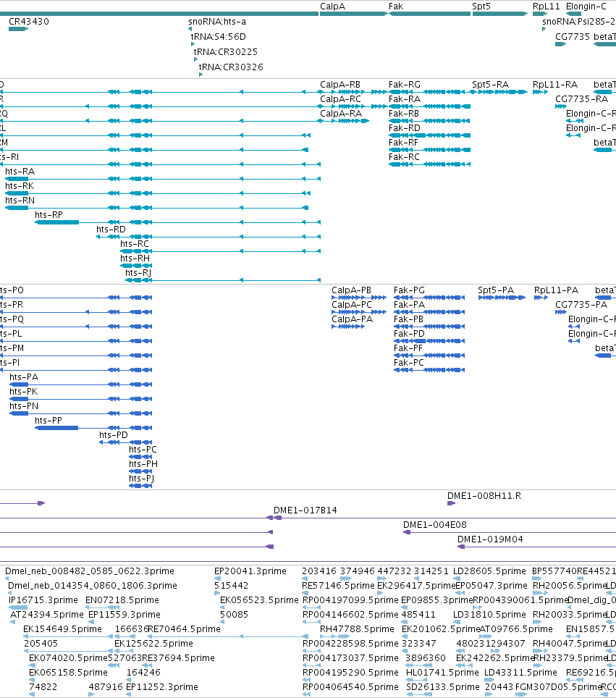Select Spt5-RA transcript label
The image size is (616, 698).
[491, 85]
